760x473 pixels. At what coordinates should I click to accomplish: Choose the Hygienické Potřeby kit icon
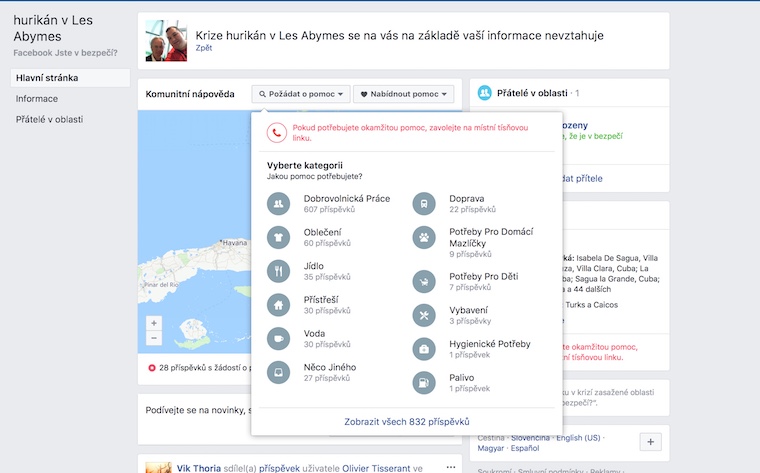coord(424,349)
